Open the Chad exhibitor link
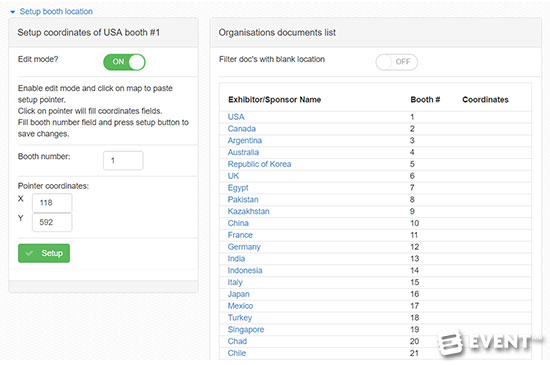This screenshot has width=550, height=365. pos(237,341)
